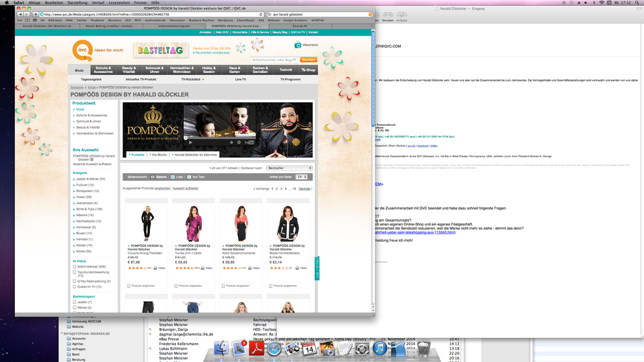This screenshot has height=362, width=644.
Task: Open Harald Glööckler im Interview link
Action: tap(196, 155)
